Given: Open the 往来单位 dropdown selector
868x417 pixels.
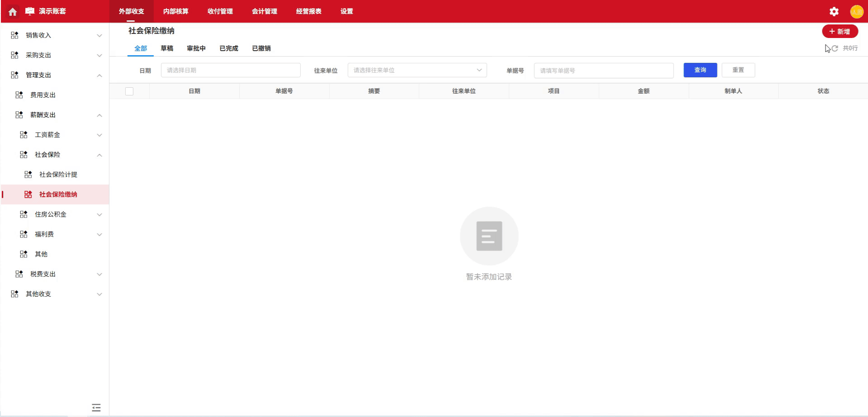Looking at the screenshot, I should click(416, 70).
